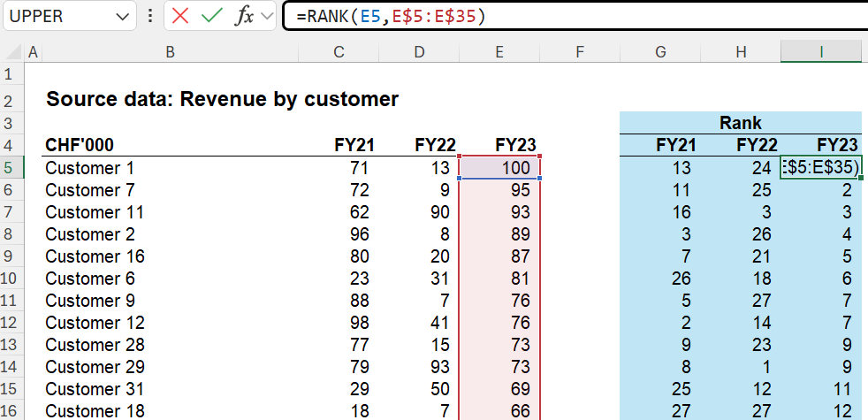
Task: Select all cells via corner triangle
Action: tap(12, 52)
